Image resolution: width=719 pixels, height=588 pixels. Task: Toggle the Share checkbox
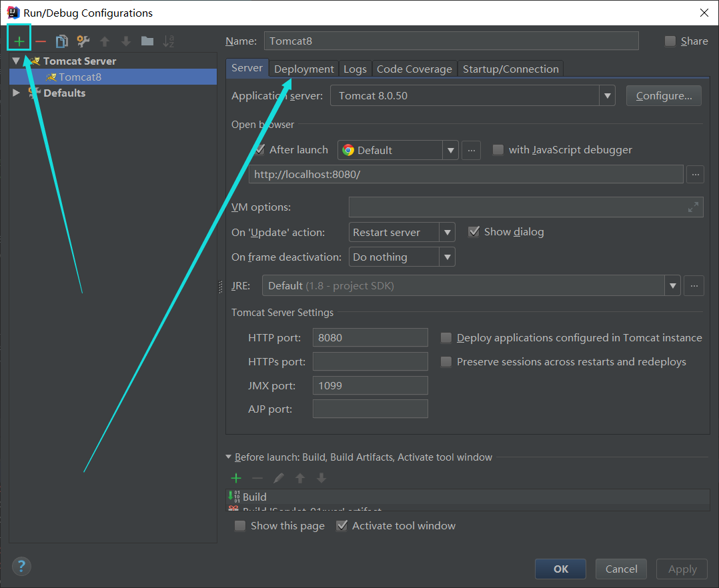(x=670, y=41)
